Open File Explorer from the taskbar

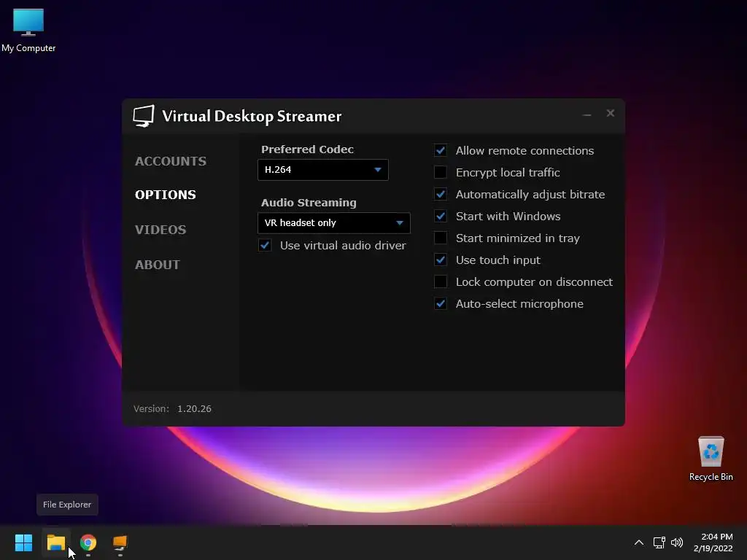(x=55, y=542)
